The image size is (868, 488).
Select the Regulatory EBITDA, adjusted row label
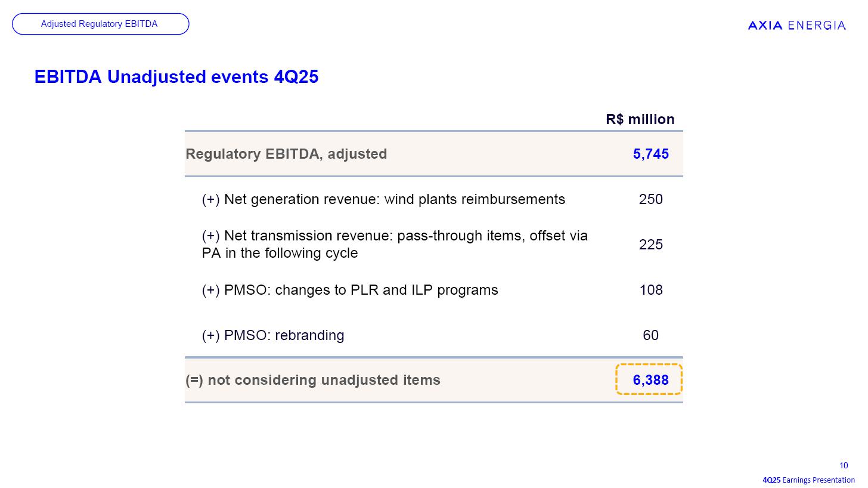(x=286, y=154)
